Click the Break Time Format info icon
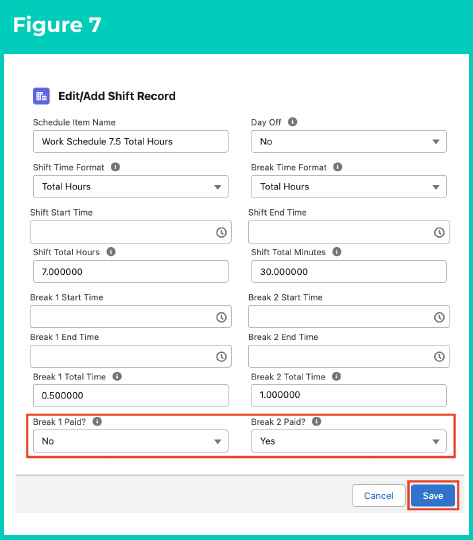This screenshot has width=473, height=540. (x=338, y=167)
